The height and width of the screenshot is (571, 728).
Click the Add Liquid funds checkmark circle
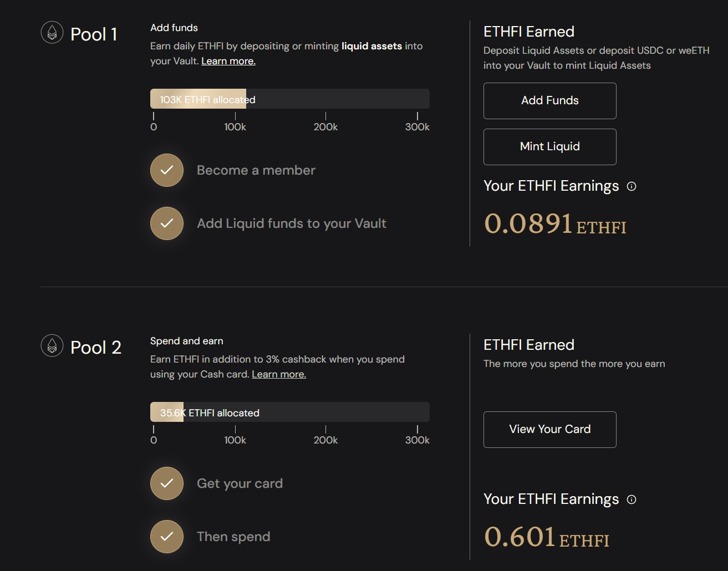click(x=167, y=223)
